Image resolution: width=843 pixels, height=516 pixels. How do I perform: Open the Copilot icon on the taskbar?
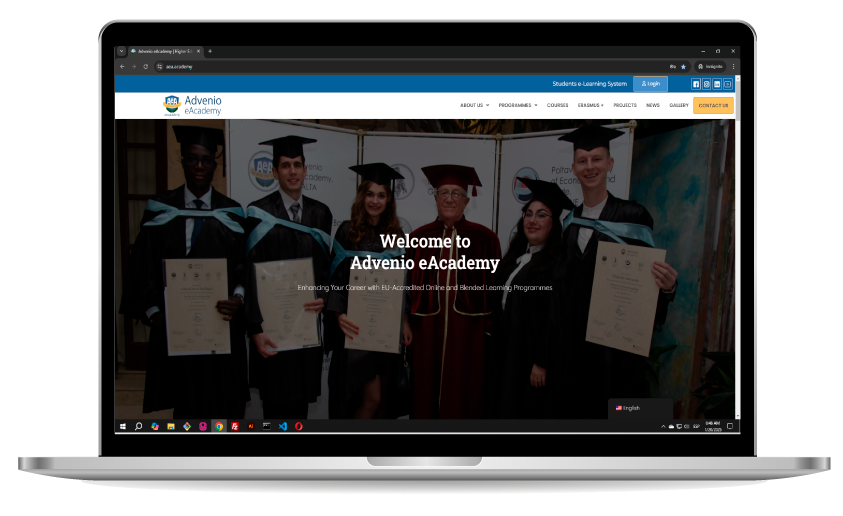click(155, 426)
